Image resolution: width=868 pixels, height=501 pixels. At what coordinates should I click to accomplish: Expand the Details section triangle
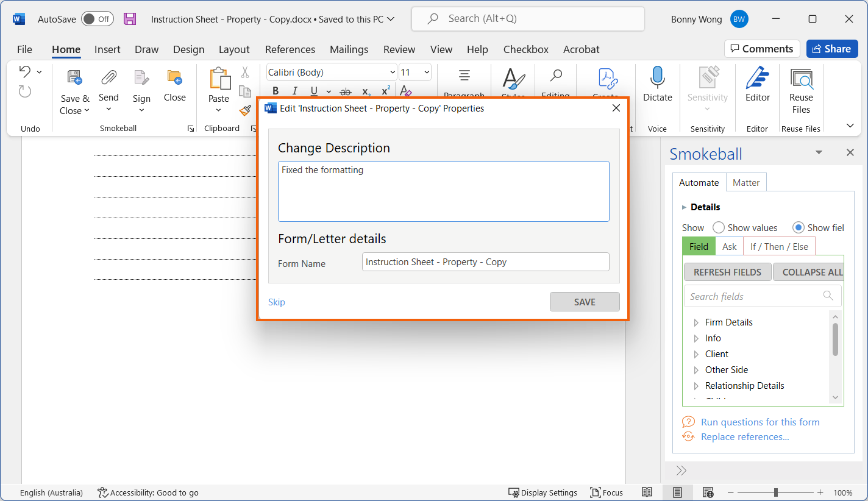tap(684, 207)
